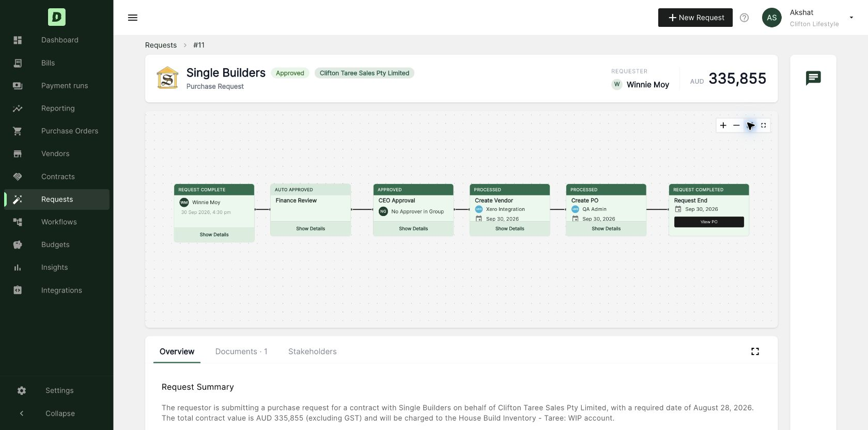Show Details for Create Vendor step
The width and height of the screenshot is (868, 430).
[510, 228]
